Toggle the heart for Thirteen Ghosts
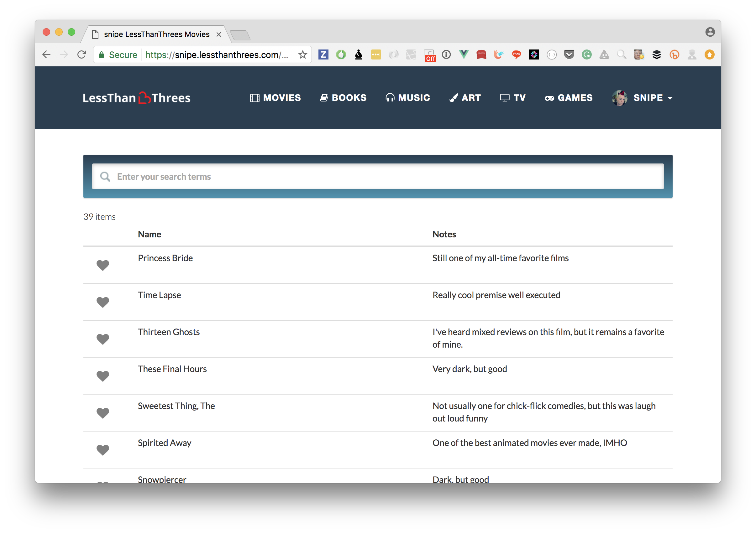The height and width of the screenshot is (533, 756). [103, 339]
